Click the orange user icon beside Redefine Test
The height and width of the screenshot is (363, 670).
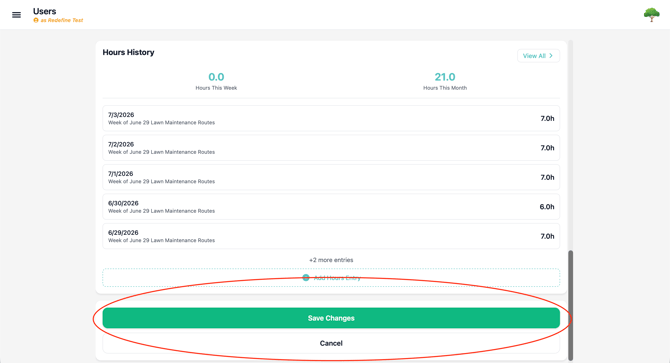tap(36, 20)
